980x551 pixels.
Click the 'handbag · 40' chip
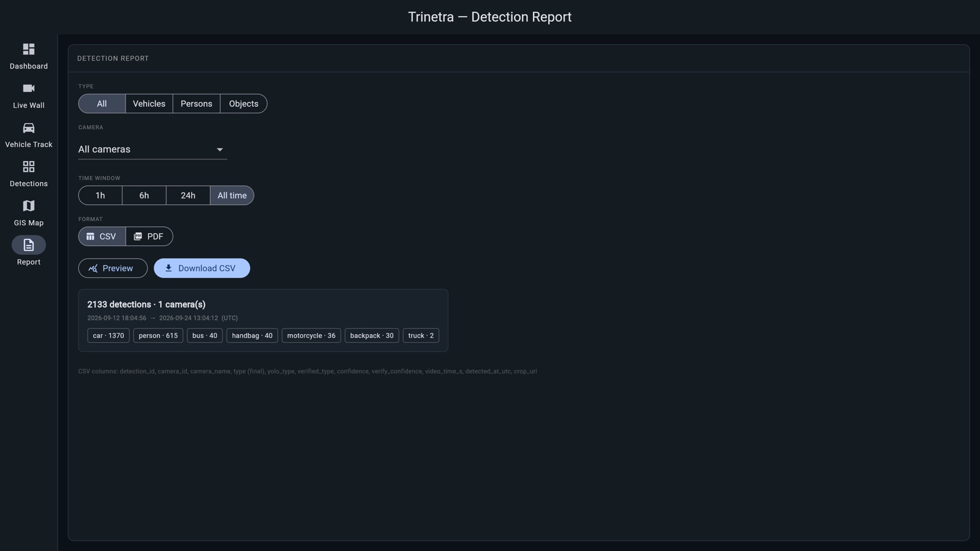pyautogui.click(x=252, y=335)
